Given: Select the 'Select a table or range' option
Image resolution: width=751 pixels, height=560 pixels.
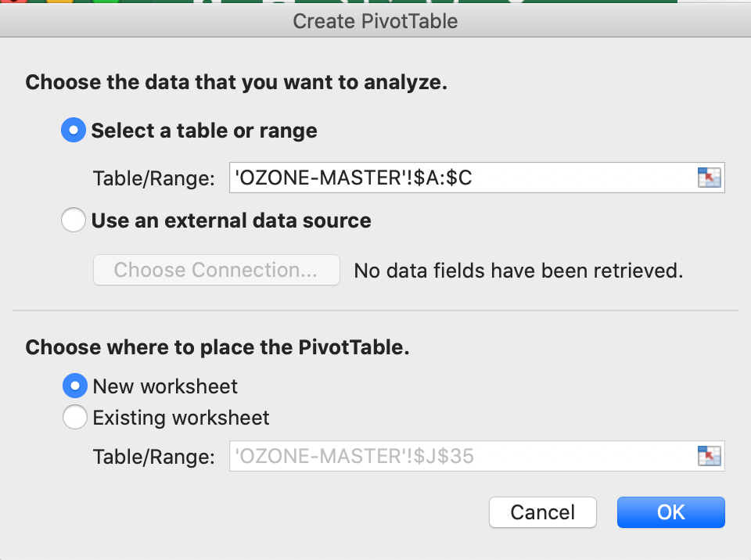Looking at the screenshot, I should pos(74,131).
